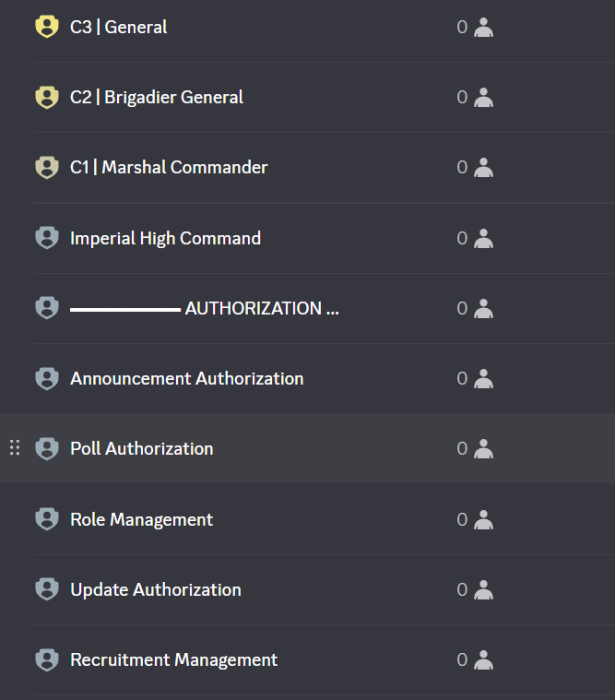Click the C1 Marshal Commander shield icon

coord(46,167)
